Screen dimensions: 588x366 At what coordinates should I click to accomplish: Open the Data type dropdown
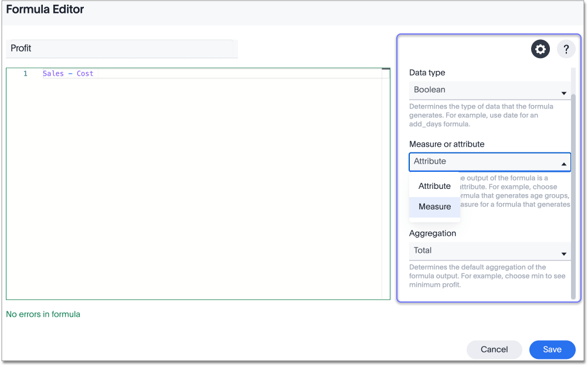click(x=490, y=90)
